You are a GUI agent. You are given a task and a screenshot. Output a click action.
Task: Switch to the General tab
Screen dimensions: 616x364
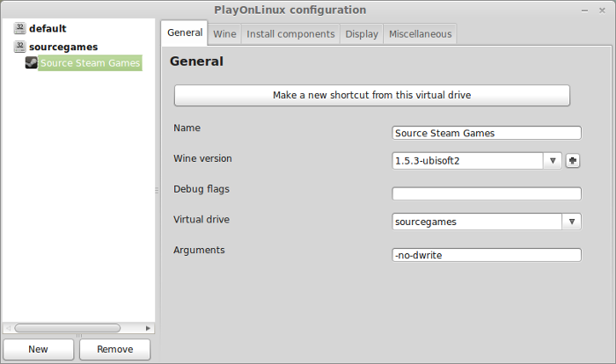coord(185,33)
